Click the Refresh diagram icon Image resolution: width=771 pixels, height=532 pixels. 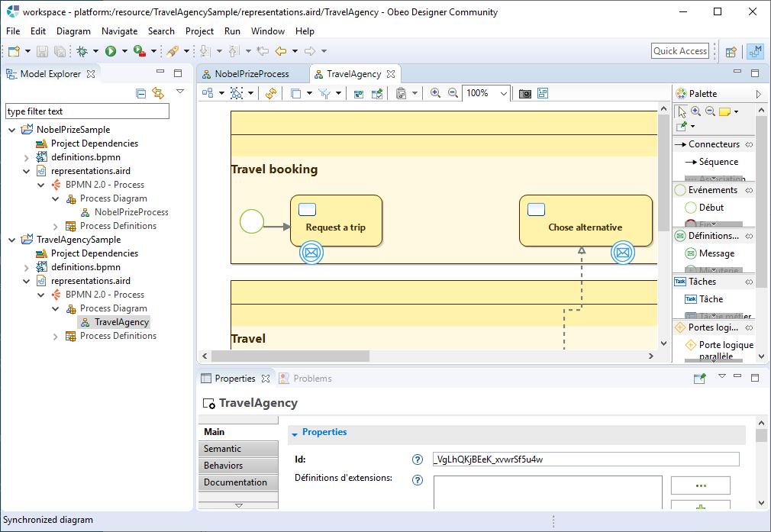(x=271, y=93)
